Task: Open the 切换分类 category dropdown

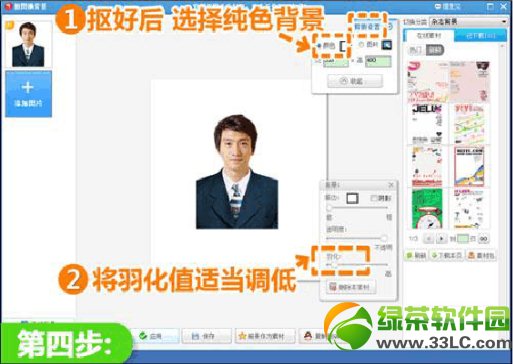Action: (x=468, y=22)
